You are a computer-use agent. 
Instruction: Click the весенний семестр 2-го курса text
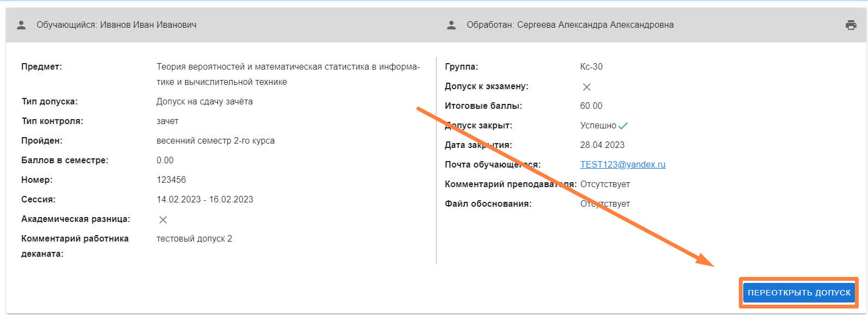pyautogui.click(x=215, y=140)
